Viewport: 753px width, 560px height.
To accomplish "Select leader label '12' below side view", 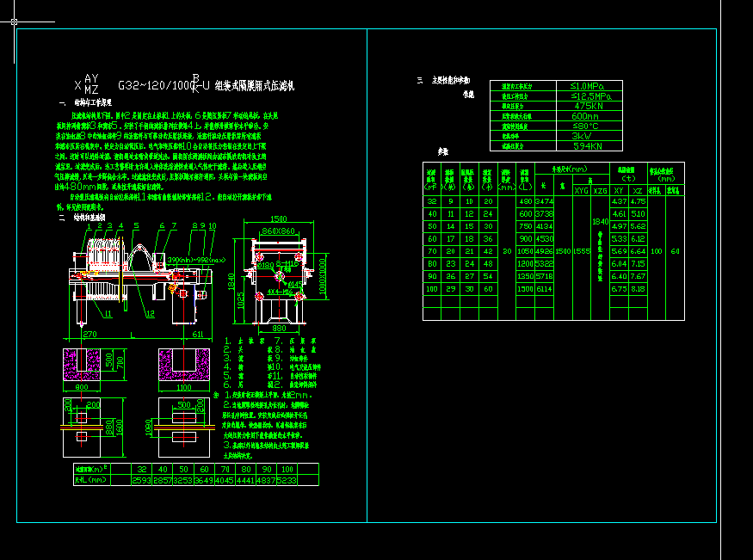I will tap(151, 314).
